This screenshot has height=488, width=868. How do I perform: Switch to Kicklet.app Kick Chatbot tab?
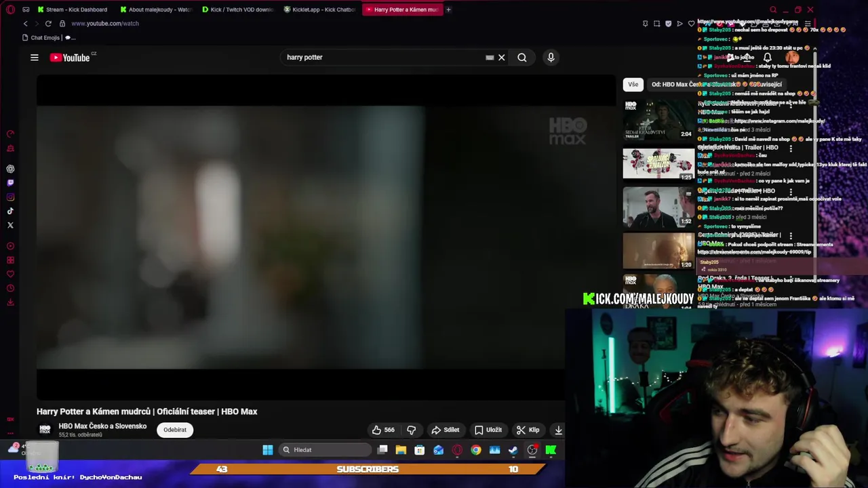319,9
